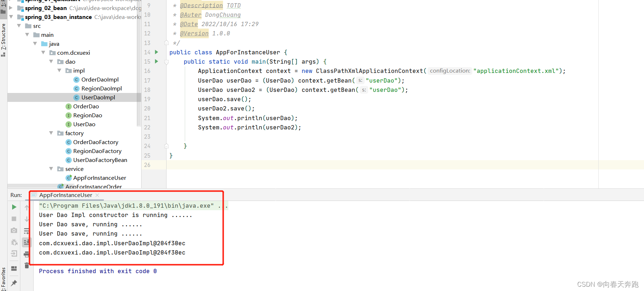
Task: Select OrderDaoFactory class in tree
Action: pos(95,142)
